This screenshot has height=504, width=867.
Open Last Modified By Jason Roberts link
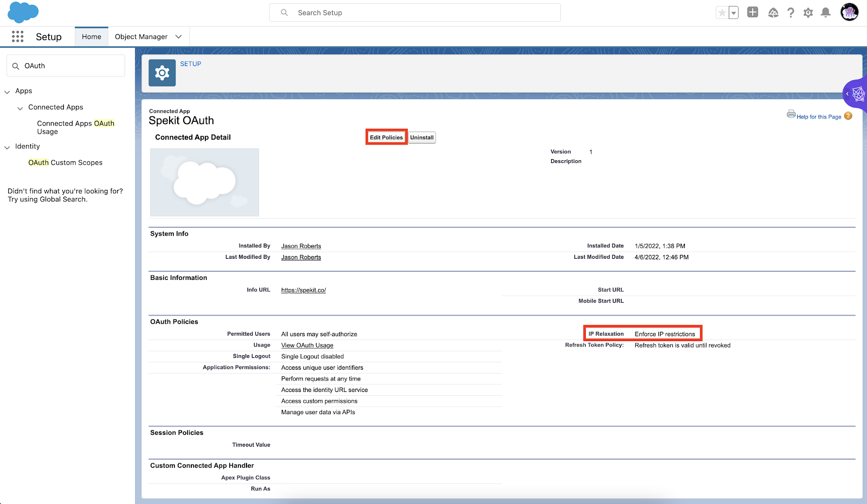(x=301, y=258)
